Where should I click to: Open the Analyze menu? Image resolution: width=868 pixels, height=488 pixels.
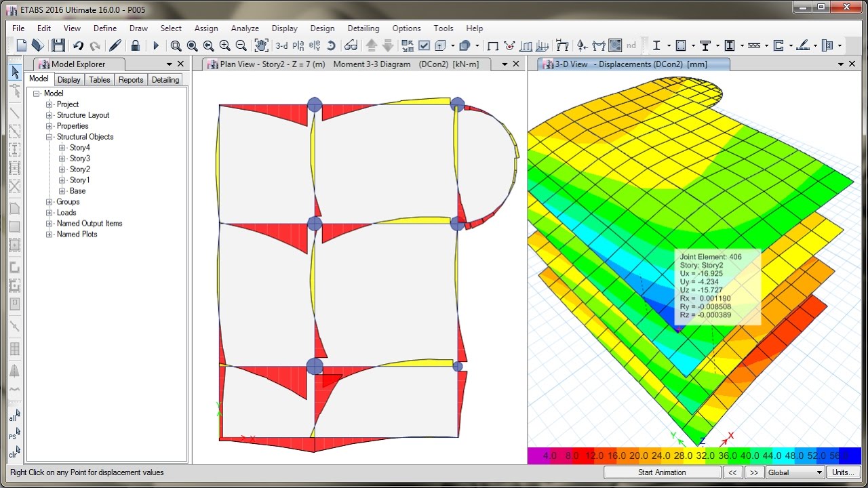[245, 28]
